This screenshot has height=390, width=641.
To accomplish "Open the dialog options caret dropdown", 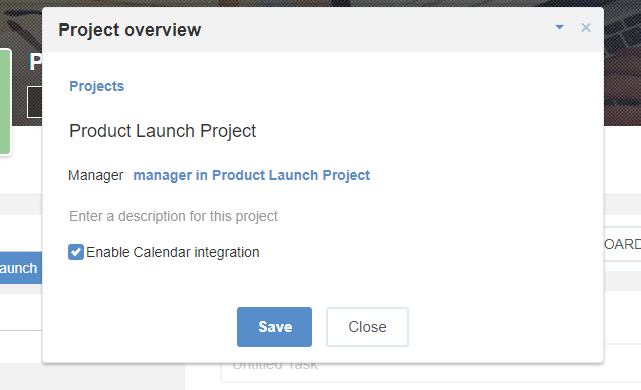I will 559,27.
